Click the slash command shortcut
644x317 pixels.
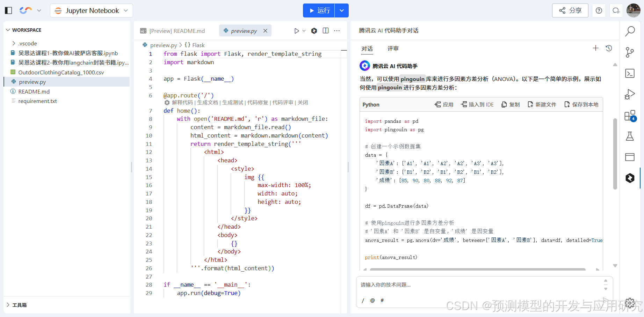click(x=363, y=300)
